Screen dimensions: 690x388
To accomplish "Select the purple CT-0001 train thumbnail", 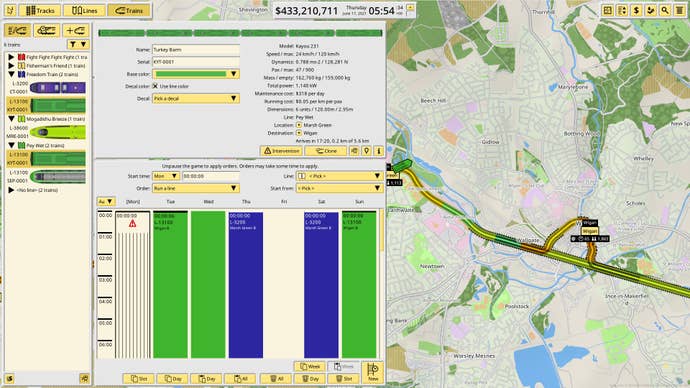I will 58,88.
